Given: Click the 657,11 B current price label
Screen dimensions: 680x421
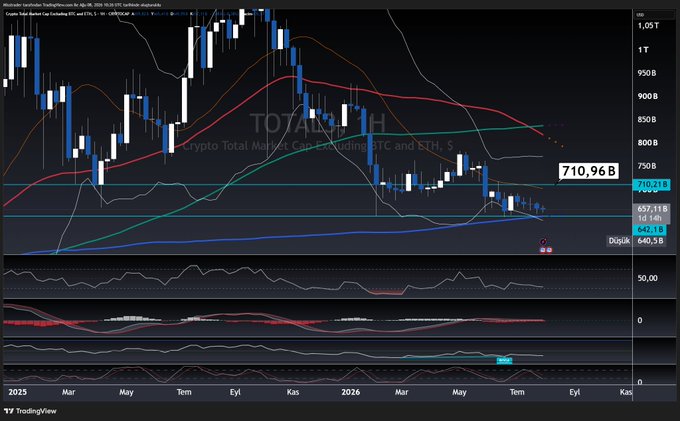Looking at the screenshot, I should pos(652,209).
